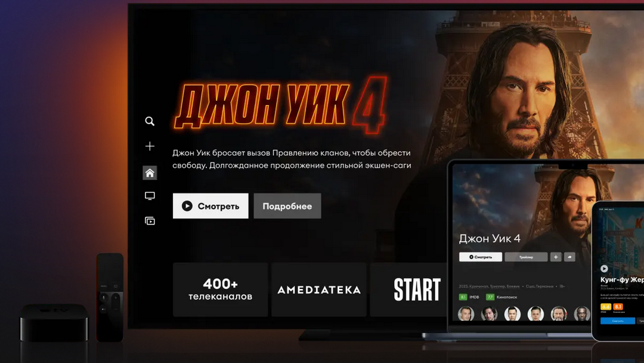Image resolution: width=644 pixels, height=363 pixels.
Task: Click the ДЖОН УИК 4 neon title logo
Action: click(x=280, y=105)
